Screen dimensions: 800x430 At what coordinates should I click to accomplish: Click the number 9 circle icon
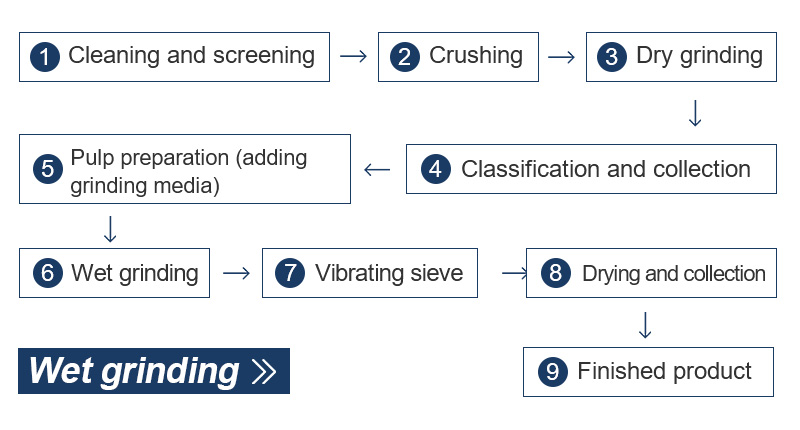tap(552, 373)
